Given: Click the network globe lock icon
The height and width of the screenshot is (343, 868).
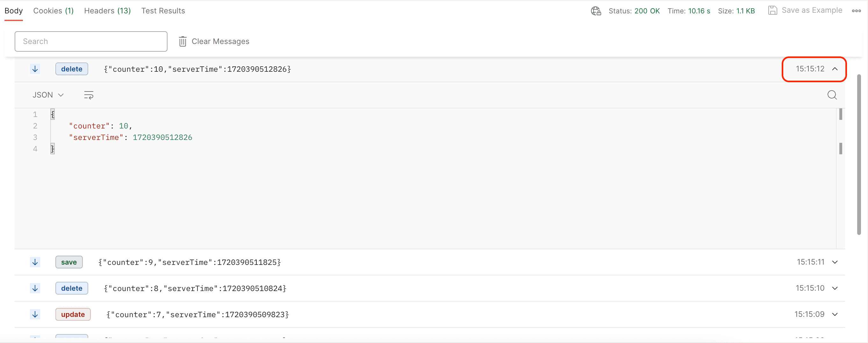Looking at the screenshot, I should tap(596, 11).
